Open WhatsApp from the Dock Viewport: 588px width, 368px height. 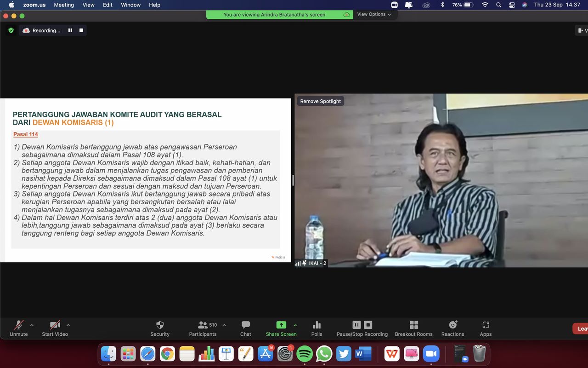pos(324,354)
